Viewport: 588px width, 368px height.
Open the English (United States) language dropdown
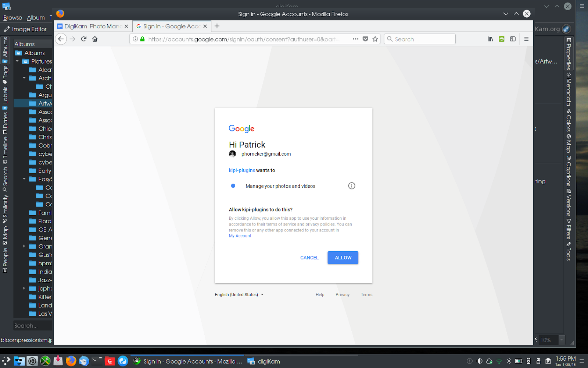pyautogui.click(x=239, y=295)
